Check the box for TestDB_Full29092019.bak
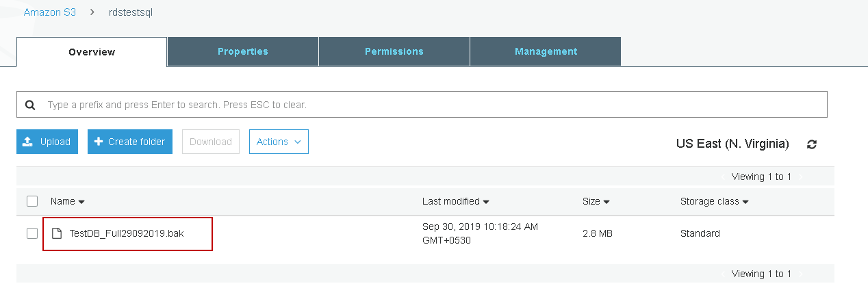The width and height of the screenshot is (868, 286). [x=32, y=233]
